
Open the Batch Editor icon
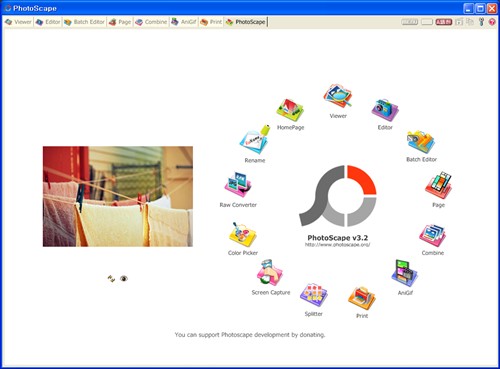[x=421, y=142]
